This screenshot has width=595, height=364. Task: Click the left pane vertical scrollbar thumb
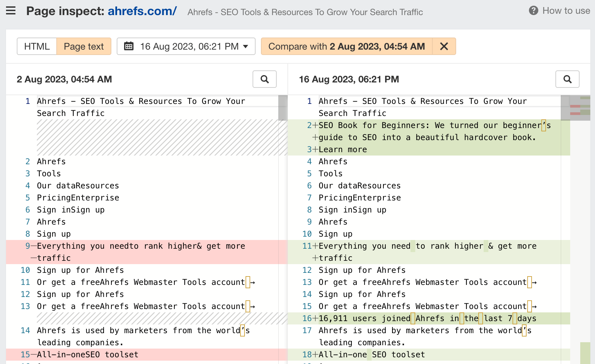point(283,108)
